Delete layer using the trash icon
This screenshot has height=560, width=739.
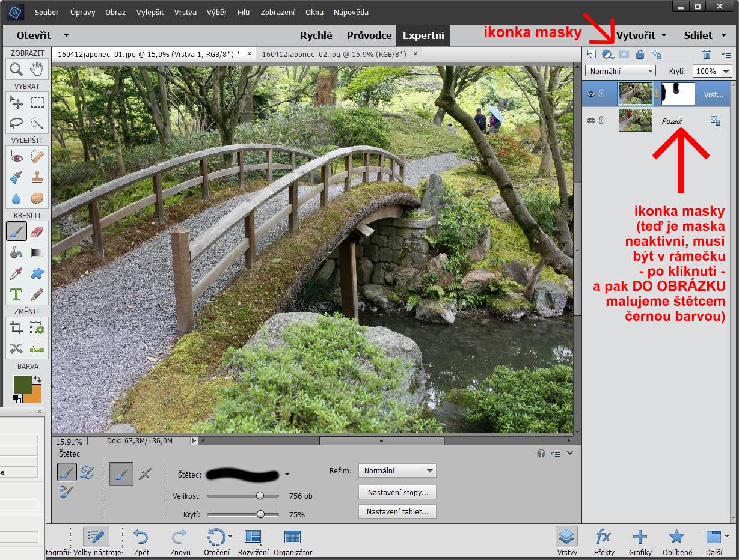coord(707,55)
